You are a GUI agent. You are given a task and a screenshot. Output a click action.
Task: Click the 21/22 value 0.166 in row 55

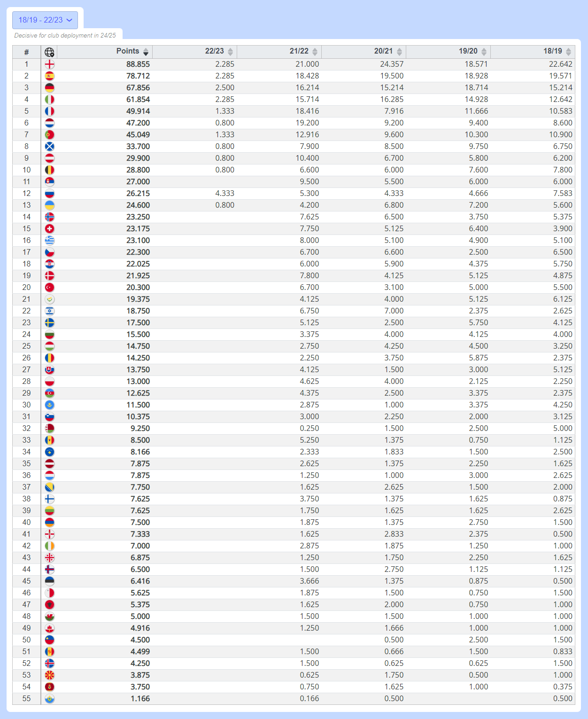pyautogui.click(x=309, y=699)
